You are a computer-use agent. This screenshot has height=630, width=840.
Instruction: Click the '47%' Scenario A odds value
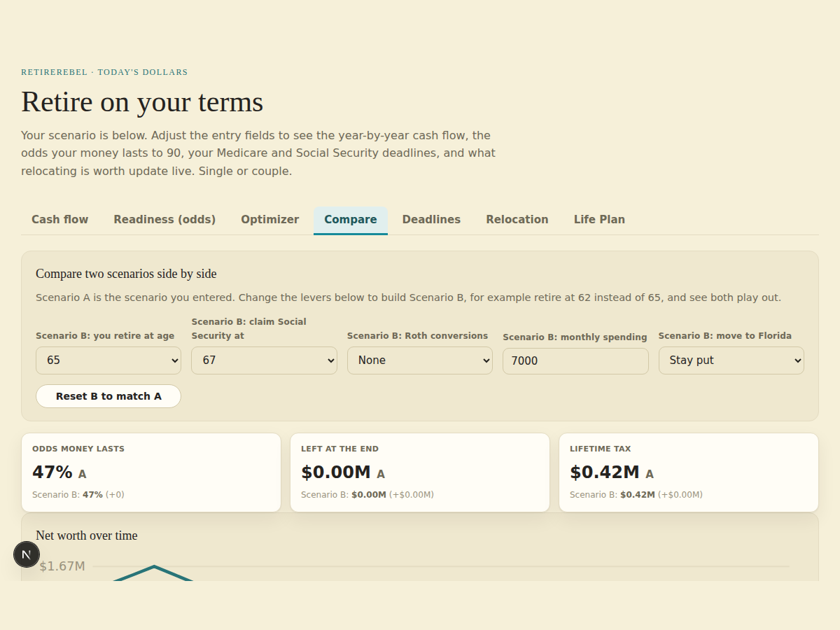click(x=52, y=472)
